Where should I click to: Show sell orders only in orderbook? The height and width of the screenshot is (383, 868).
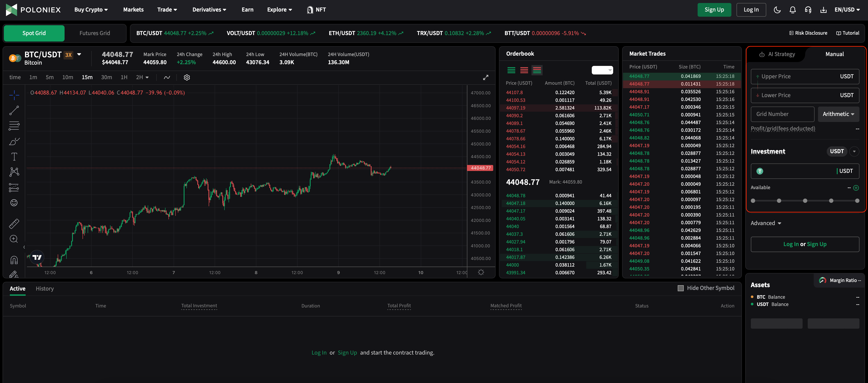click(524, 70)
